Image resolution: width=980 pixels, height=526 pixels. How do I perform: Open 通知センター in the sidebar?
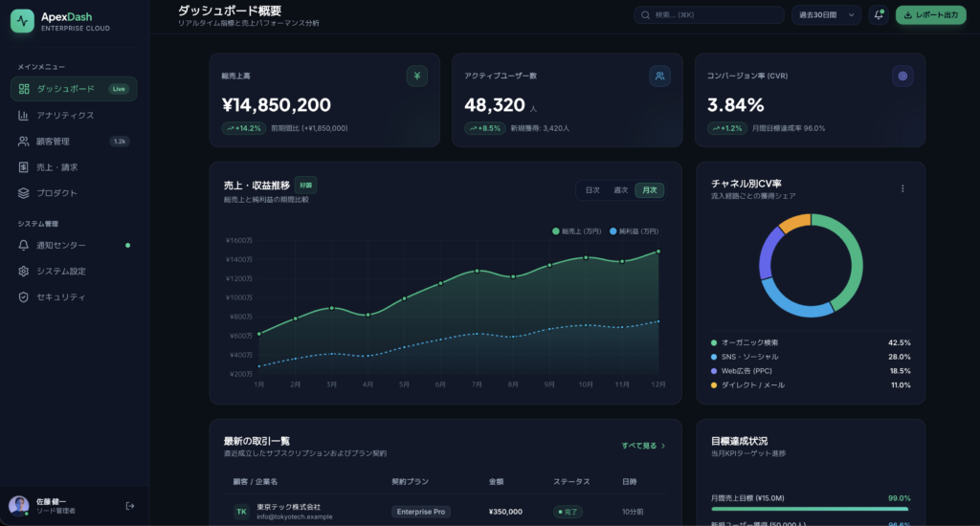pos(74,245)
